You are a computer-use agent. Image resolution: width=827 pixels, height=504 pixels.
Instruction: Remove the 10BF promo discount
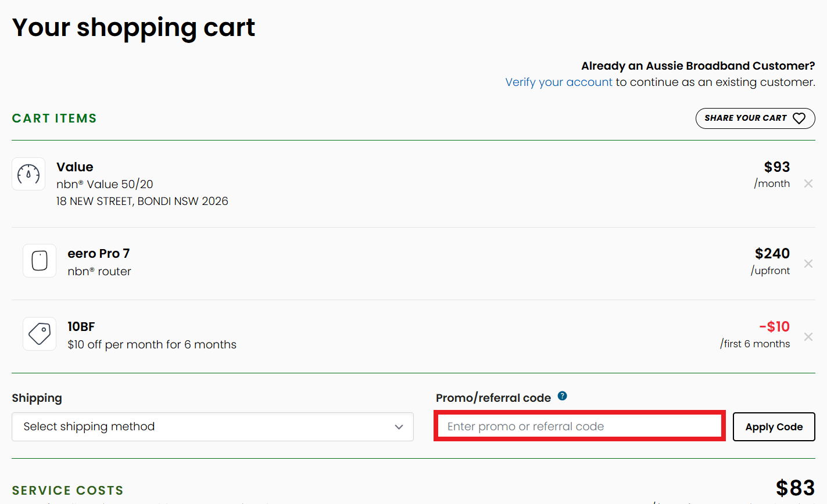point(808,337)
